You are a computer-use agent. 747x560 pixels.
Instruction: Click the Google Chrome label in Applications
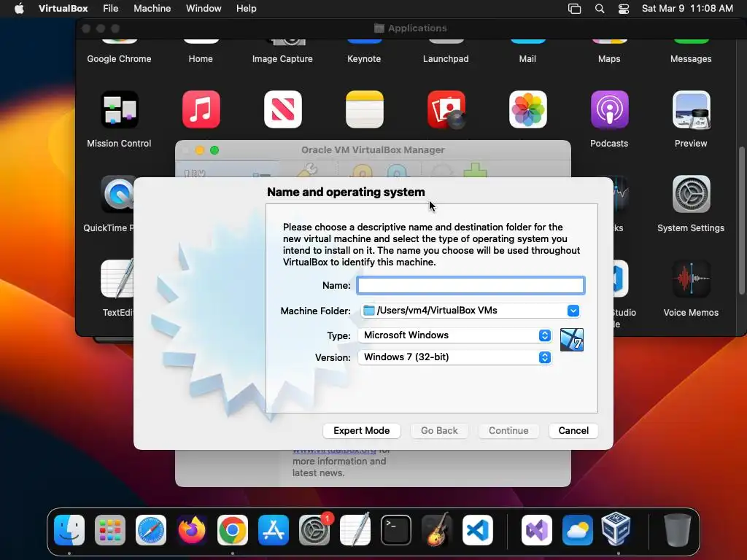[119, 59]
